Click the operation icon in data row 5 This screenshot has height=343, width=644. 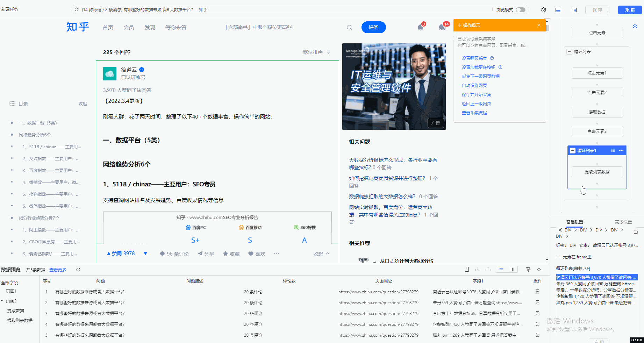click(537, 335)
